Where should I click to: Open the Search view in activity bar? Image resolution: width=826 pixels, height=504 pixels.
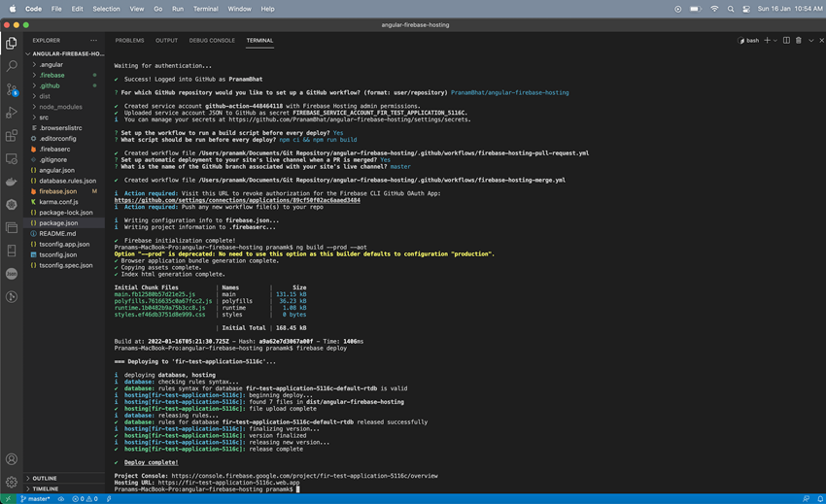tap(12, 66)
